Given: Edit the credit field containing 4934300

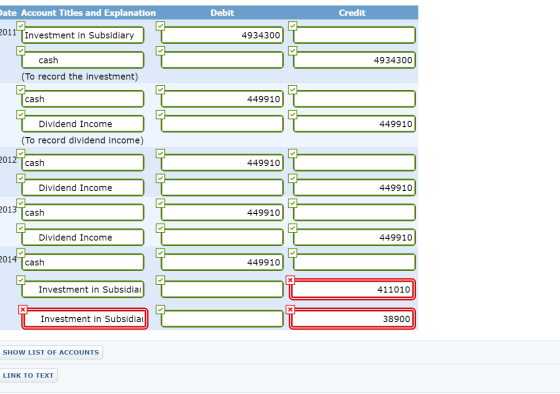Looking at the screenshot, I should (354, 60).
